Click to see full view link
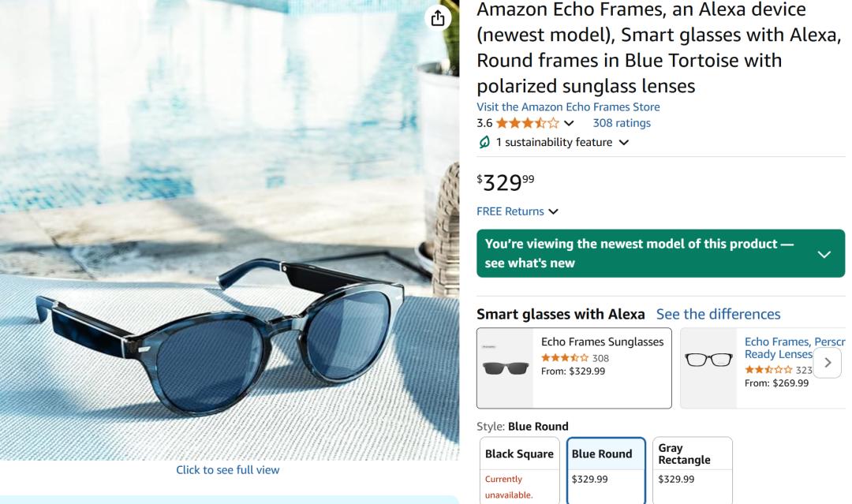This screenshot has height=504, width=852. (x=227, y=469)
